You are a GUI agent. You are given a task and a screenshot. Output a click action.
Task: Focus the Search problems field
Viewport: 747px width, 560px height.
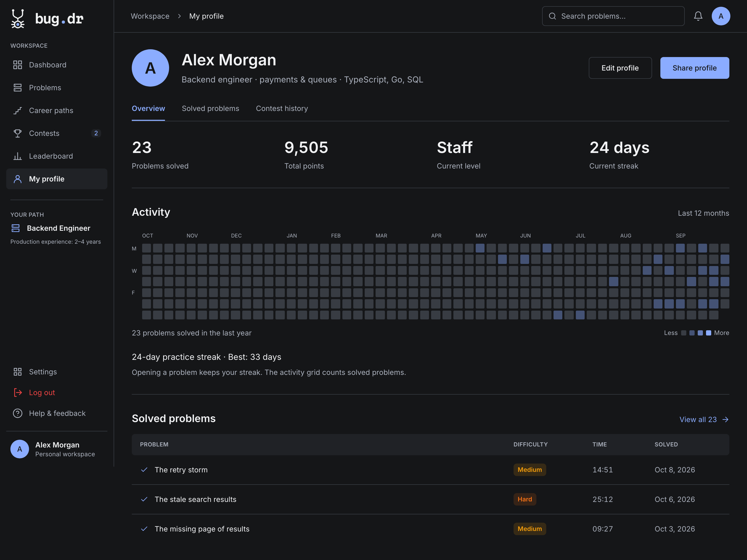613,16
